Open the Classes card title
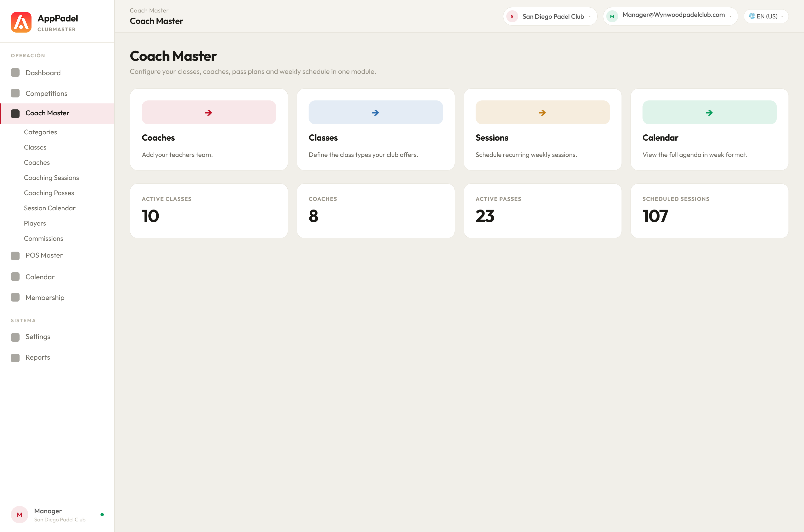Viewport: 804px width, 532px height. coord(323,138)
